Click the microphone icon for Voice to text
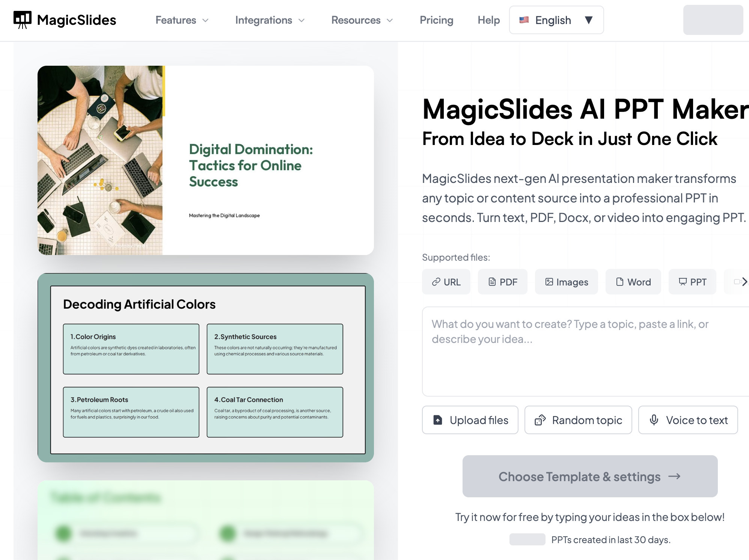Viewport: 749px width, 560px height. coord(654,420)
